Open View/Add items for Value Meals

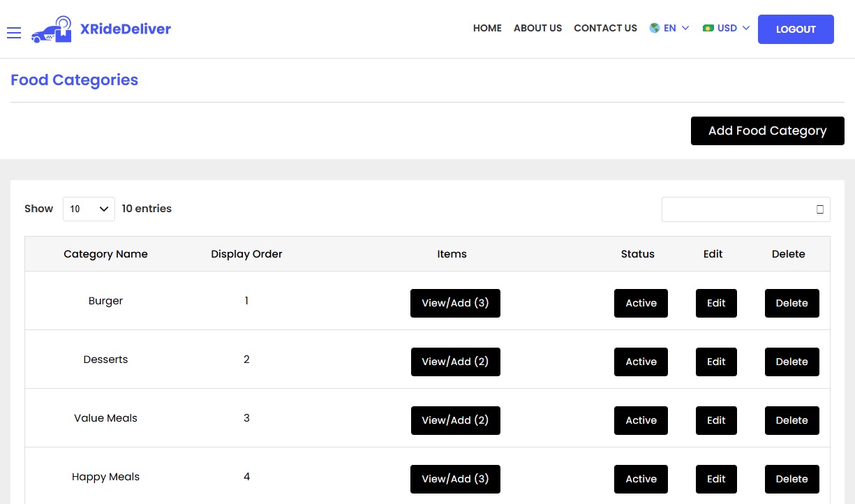click(x=455, y=420)
